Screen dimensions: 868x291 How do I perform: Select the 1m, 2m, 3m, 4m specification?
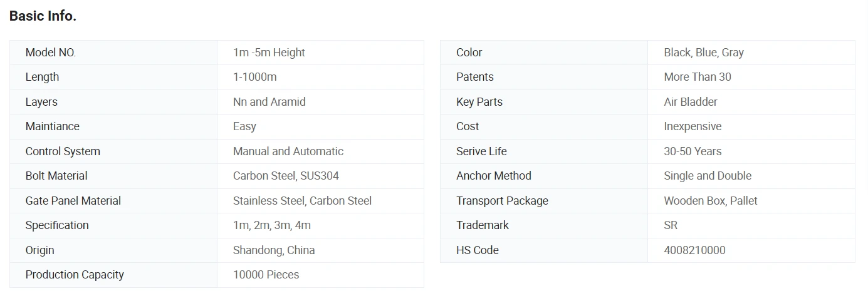coord(271,225)
